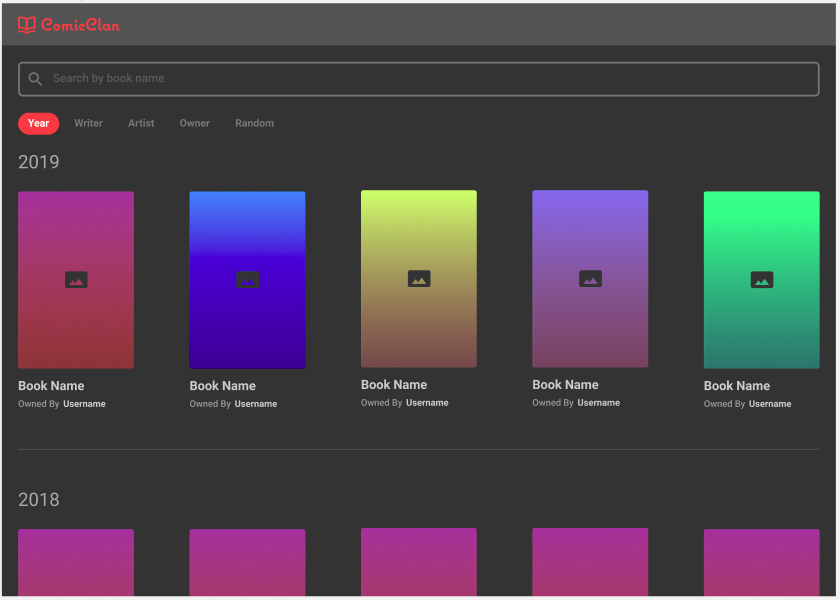This screenshot has height=600, width=840.
Task: Open the third book cover under 2018
Action: click(419, 562)
